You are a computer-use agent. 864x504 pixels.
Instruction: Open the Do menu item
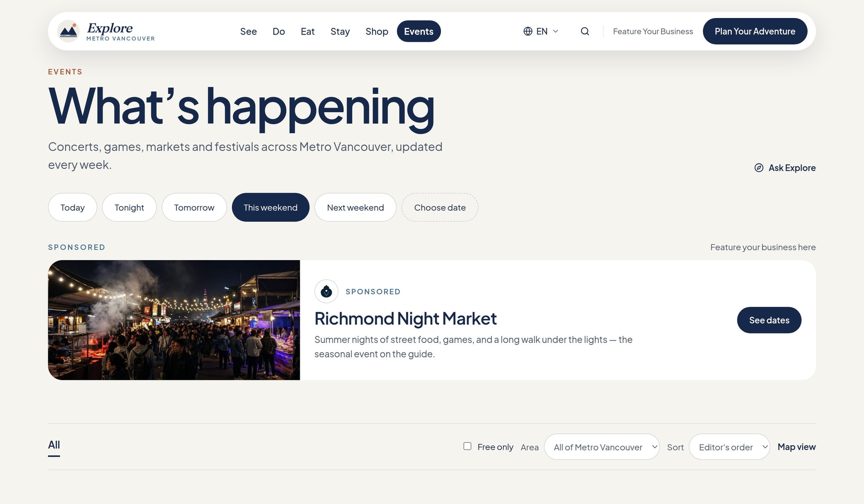tap(279, 31)
